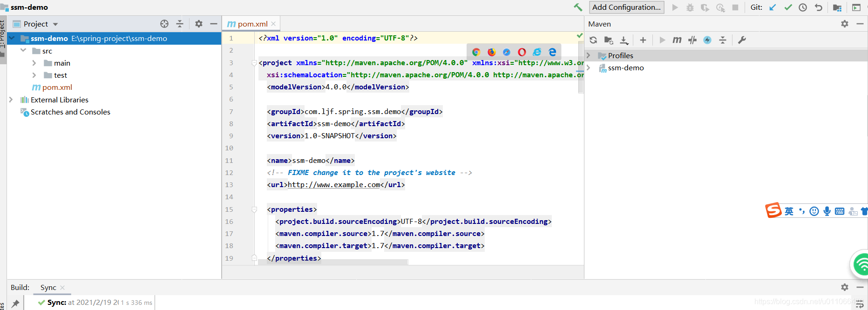Expand the main folder
Viewport: 868px width, 310px height.
point(34,63)
